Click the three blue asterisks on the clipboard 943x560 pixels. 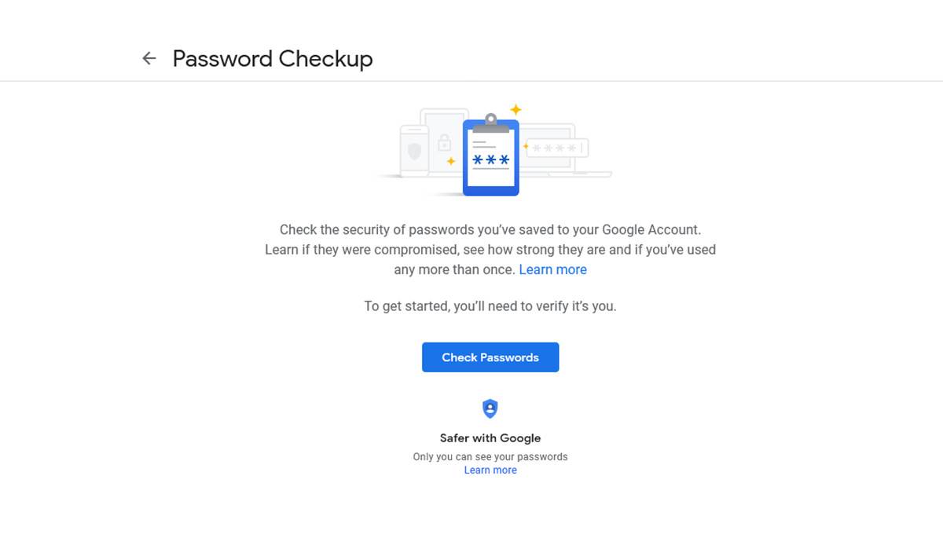(x=490, y=159)
